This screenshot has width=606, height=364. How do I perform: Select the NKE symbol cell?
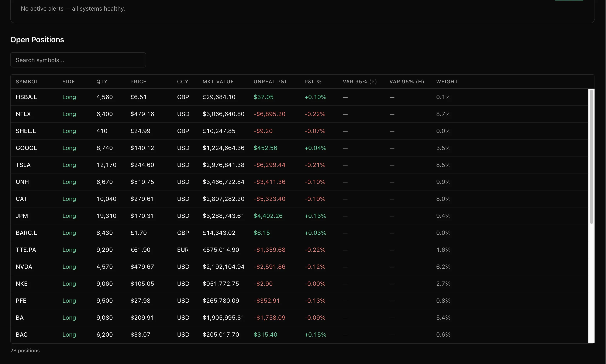coord(22,283)
